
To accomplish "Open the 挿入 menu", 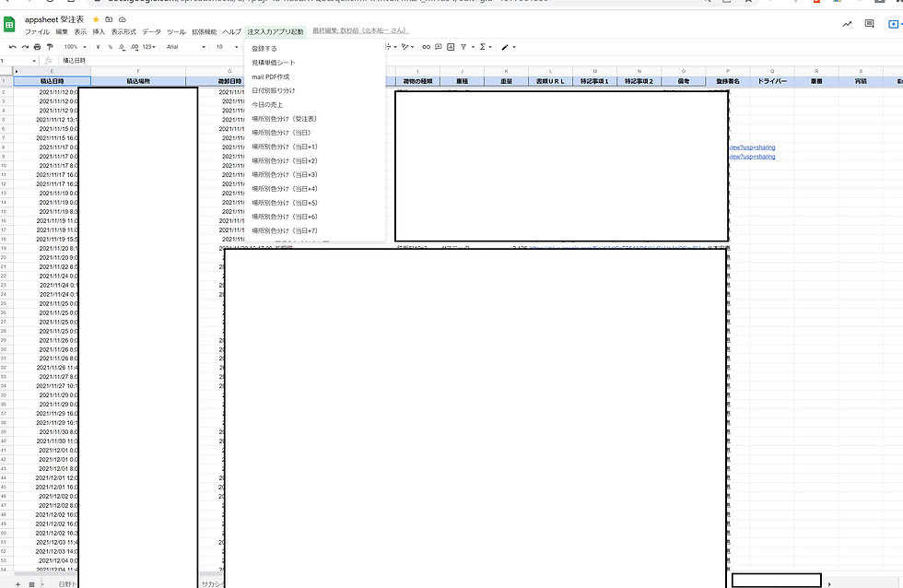I will point(100,31).
